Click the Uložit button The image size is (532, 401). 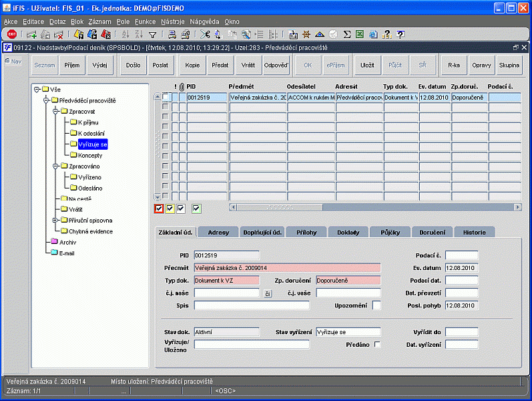367,65
